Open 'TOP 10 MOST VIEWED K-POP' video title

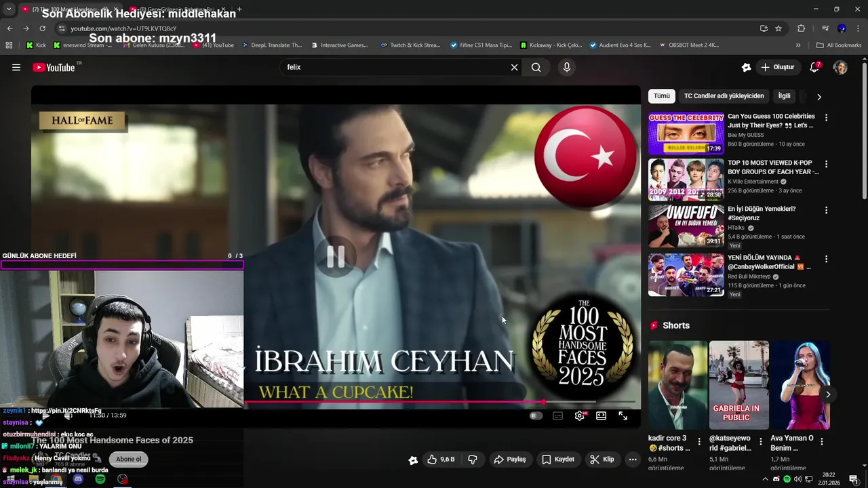[773, 167]
